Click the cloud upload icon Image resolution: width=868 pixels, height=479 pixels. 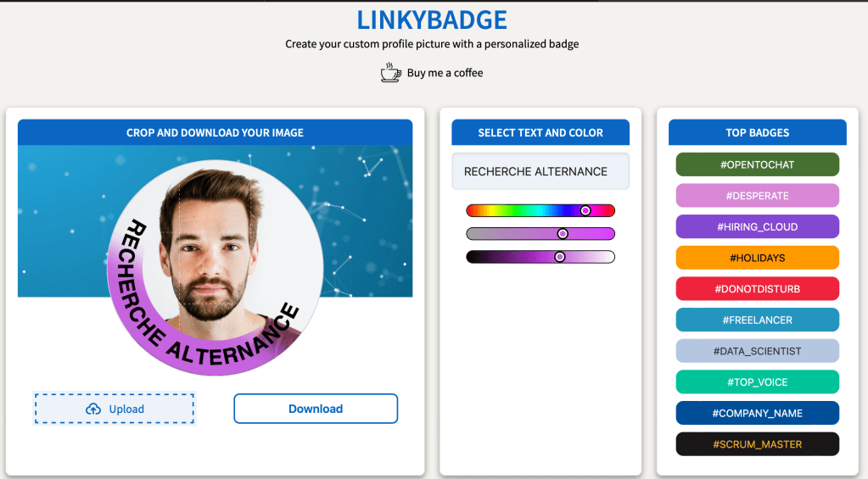pyautogui.click(x=93, y=409)
